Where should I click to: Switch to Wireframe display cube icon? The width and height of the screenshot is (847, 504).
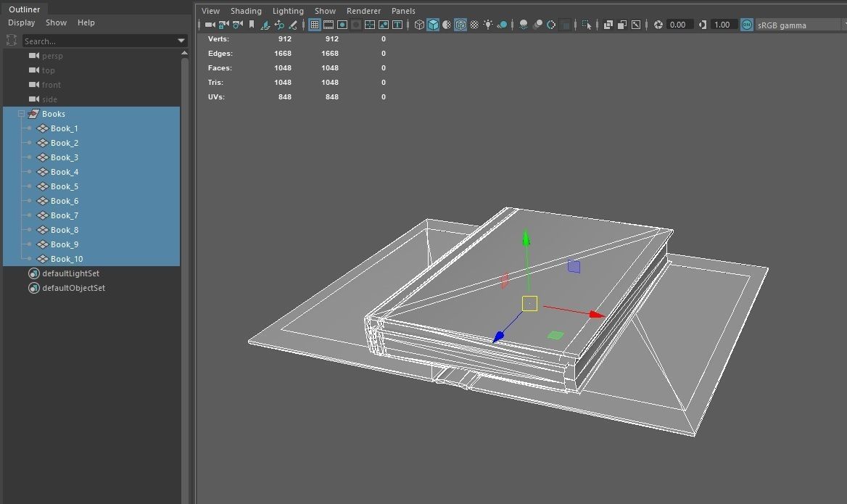pos(419,25)
